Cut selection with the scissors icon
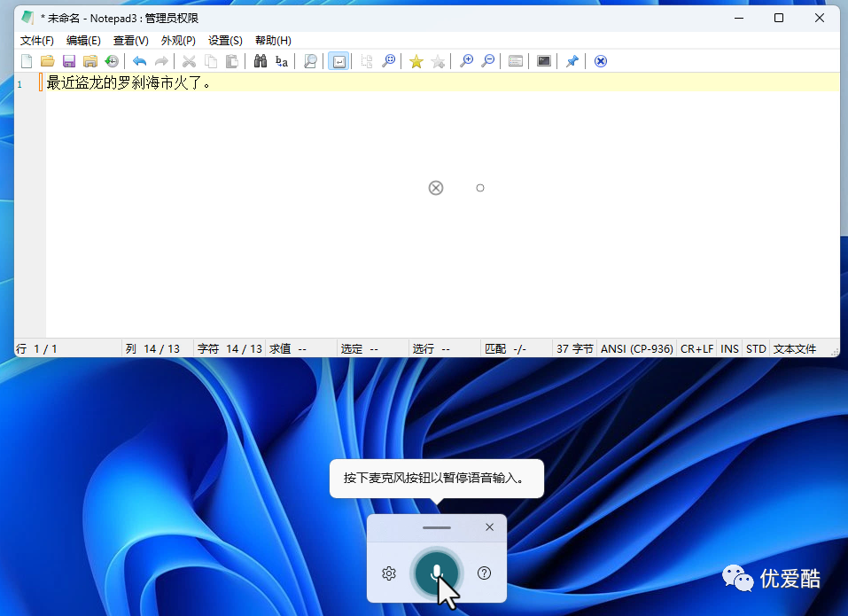This screenshot has width=848, height=616. 189,61
